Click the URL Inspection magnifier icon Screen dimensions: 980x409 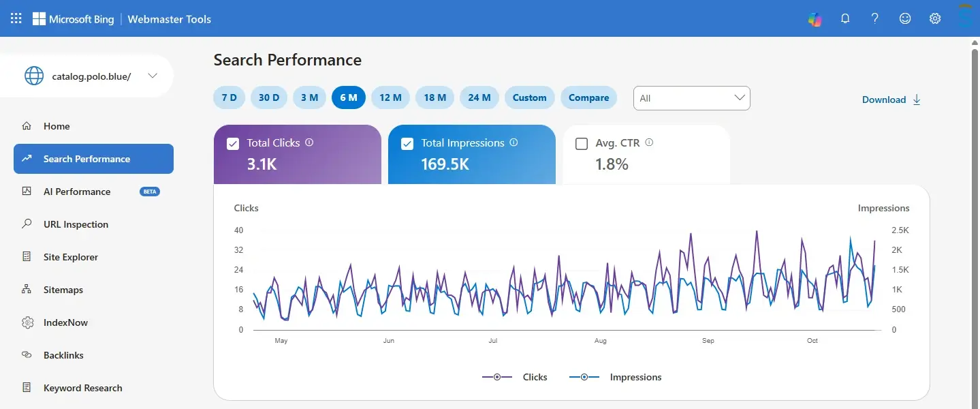click(x=27, y=224)
